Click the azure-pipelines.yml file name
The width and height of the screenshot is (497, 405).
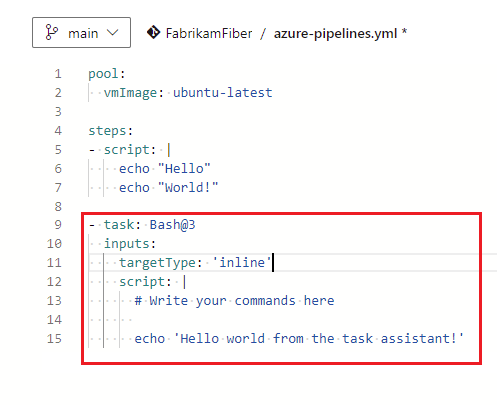coord(335,33)
